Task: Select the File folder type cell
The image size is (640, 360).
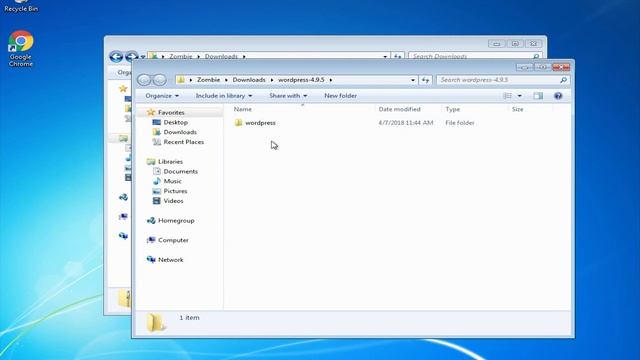Action: coord(460,123)
